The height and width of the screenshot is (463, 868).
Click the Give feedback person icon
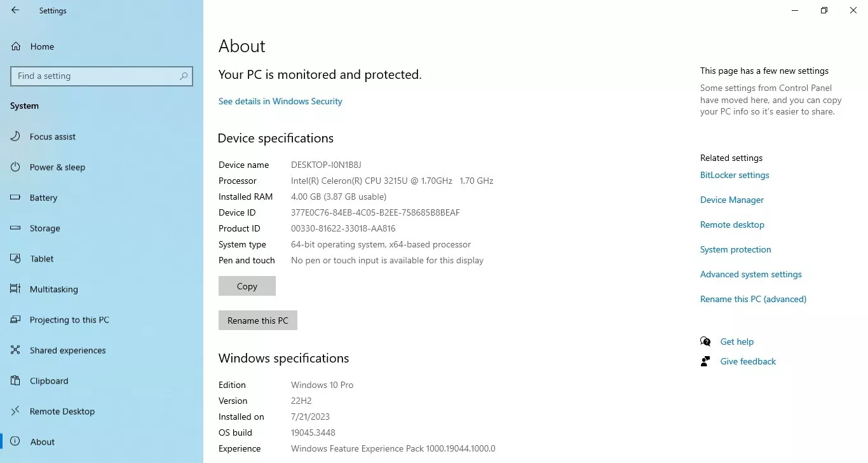click(705, 361)
